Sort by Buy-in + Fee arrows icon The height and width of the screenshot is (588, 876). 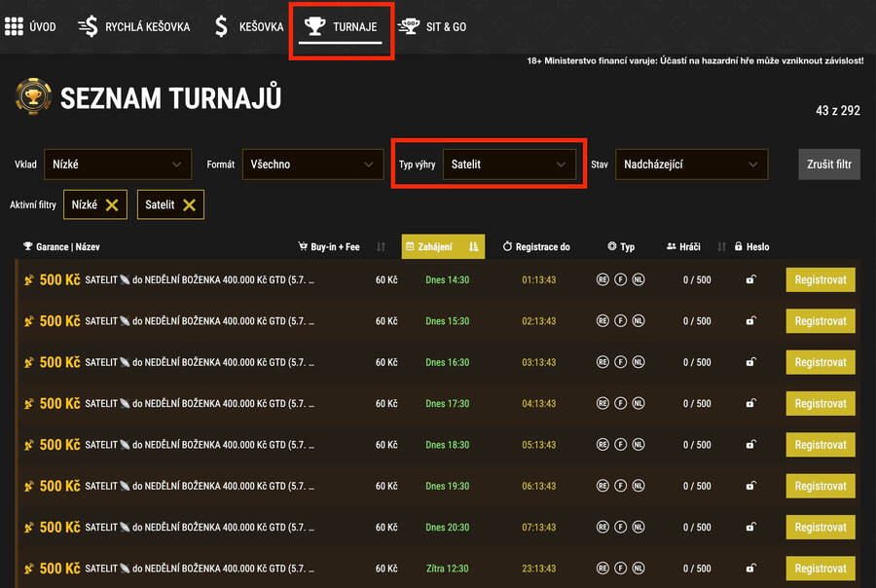click(381, 246)
